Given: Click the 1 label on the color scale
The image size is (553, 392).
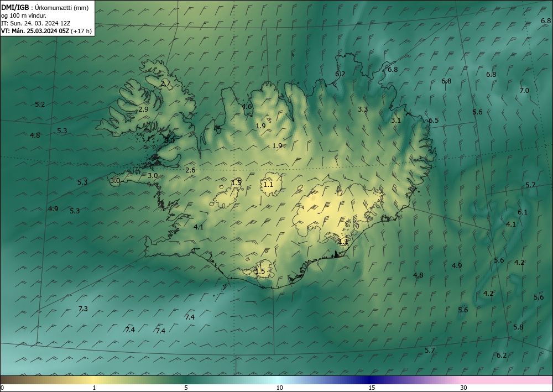Looking at the screenshot, I should coord(94,388).
